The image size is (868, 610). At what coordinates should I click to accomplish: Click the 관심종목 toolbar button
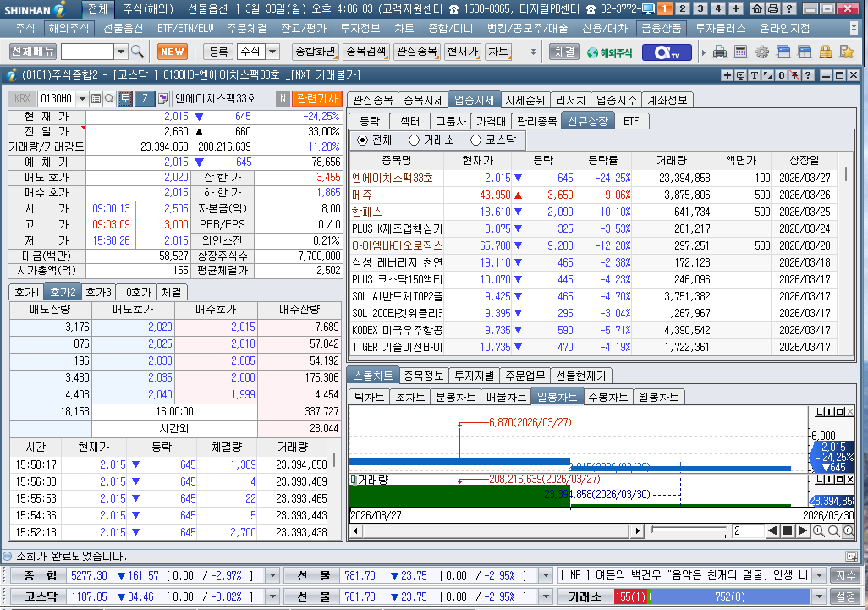417,52
